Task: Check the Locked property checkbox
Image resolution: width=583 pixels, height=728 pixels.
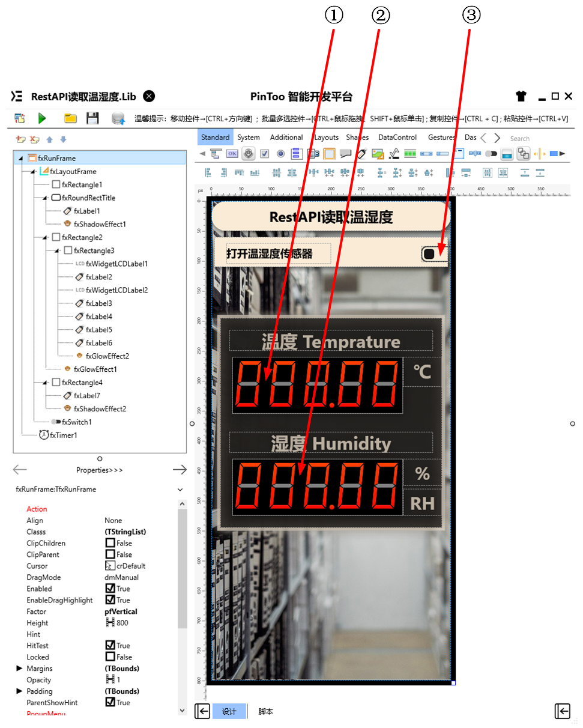Action: tap(110, 657)
